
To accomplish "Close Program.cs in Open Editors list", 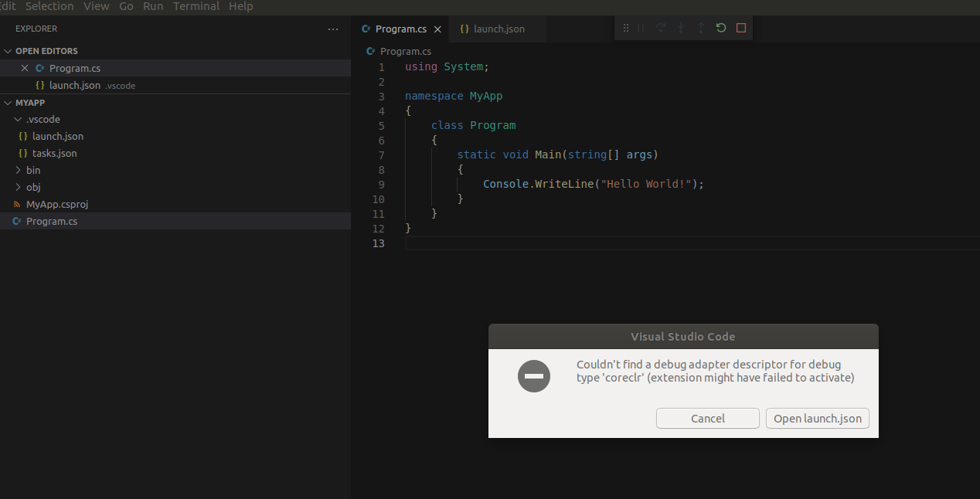I will [24, 68].
